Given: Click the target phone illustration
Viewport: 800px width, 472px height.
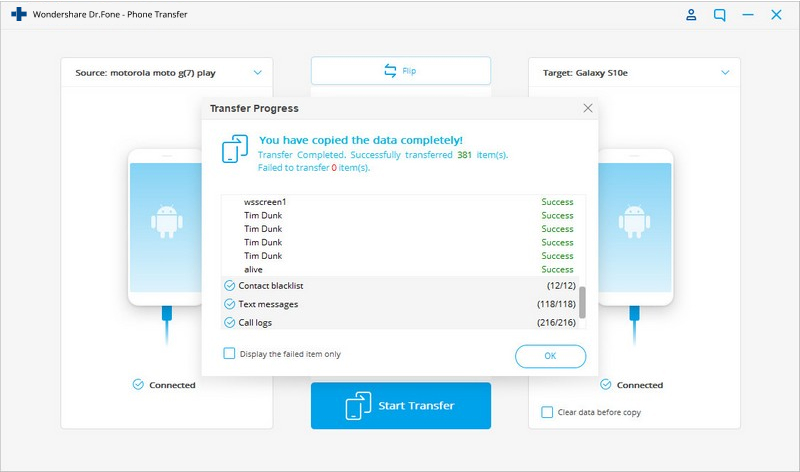Looking at the screenshot, I should pos(635,227).
